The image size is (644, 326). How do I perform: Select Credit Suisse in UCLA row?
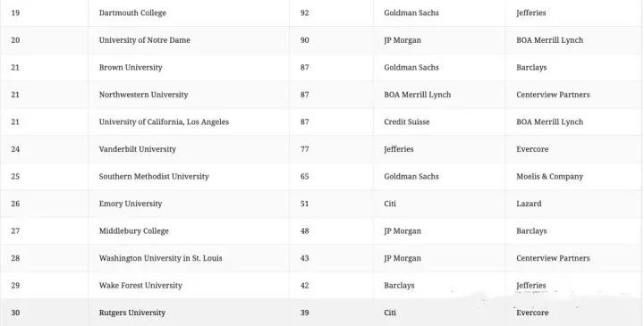(407, 121)
